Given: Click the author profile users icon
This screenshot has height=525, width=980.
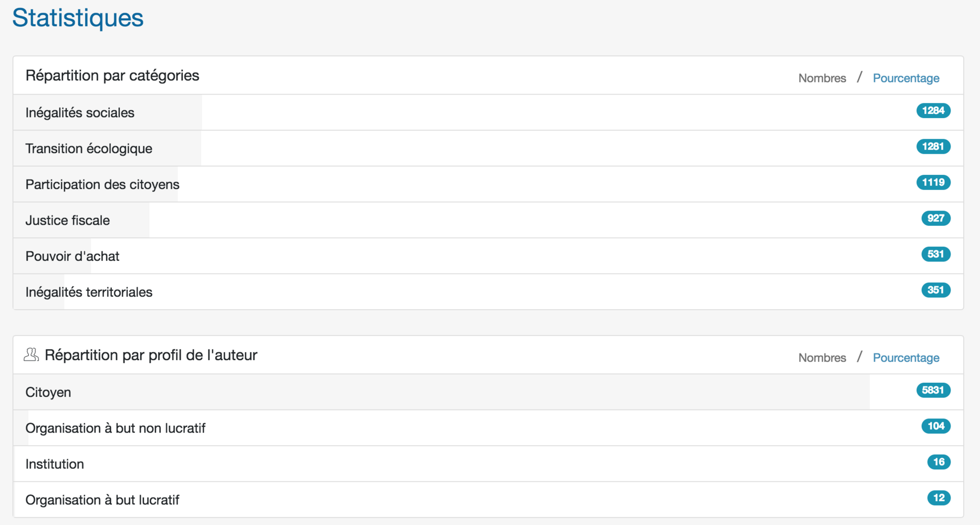Looking at the screenshot, I should click(x=31, y=355).
